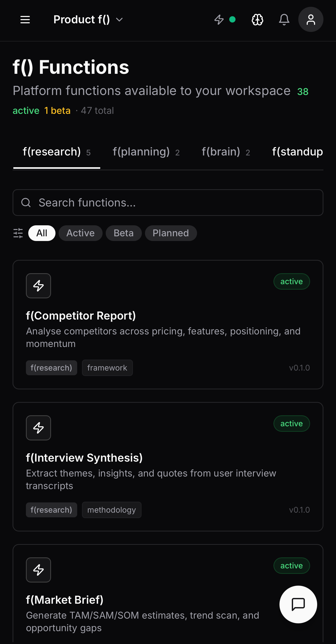Open the user profile avatar
This screenshot has width=336, height=644.
coord(311,19)
